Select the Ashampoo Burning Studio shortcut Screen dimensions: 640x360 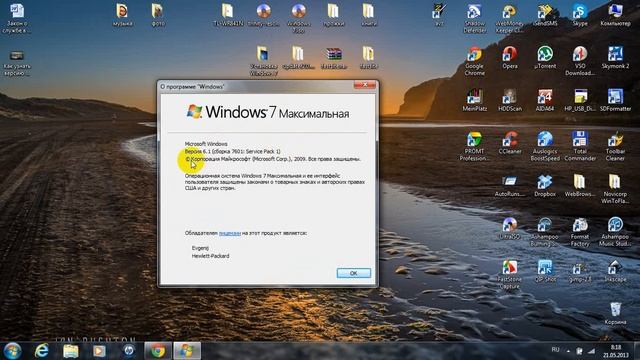coord(545,232)
